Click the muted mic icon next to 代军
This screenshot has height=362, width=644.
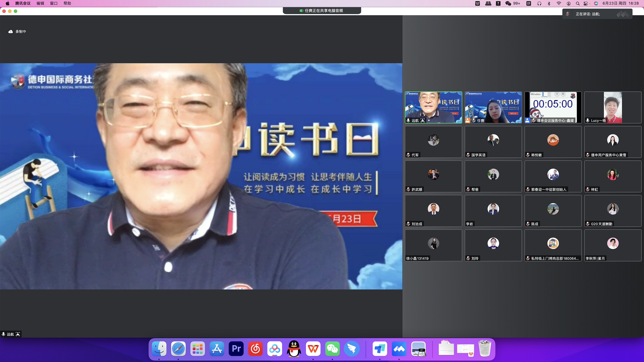pos(408,155)
